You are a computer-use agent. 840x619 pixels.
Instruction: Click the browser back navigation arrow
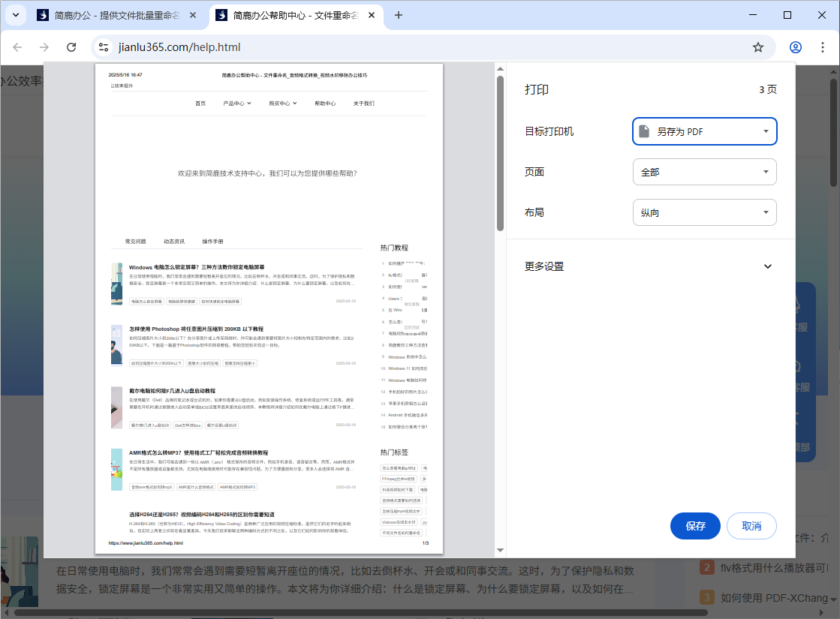point(18,47)
